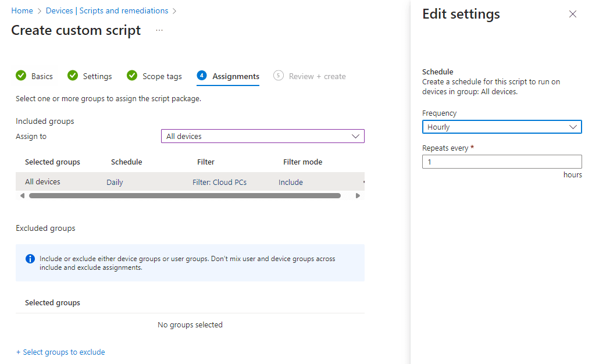Click Select groups to exclude link

point(60,352)
